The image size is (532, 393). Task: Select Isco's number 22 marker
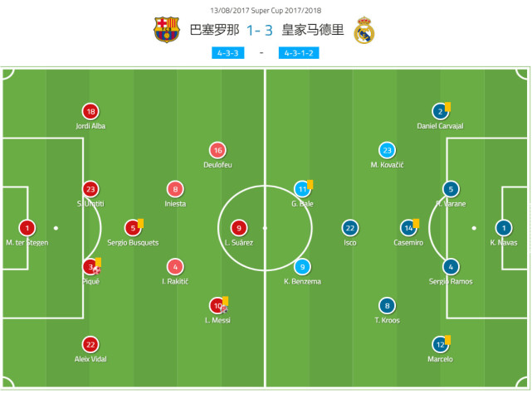(x=350, y=227)
